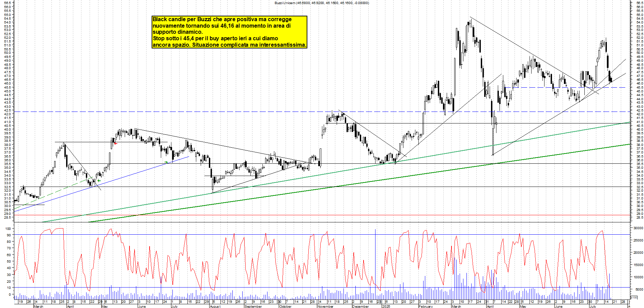Select the solid blue rising trendline
The image size is (644, 308).
tap(101, 184)
